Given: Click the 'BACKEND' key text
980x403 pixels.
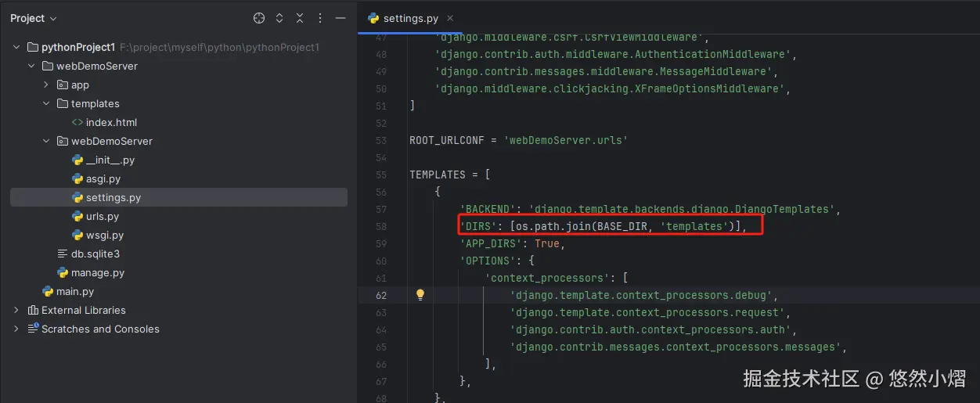Looking at the screenshot, I should 488,209.
